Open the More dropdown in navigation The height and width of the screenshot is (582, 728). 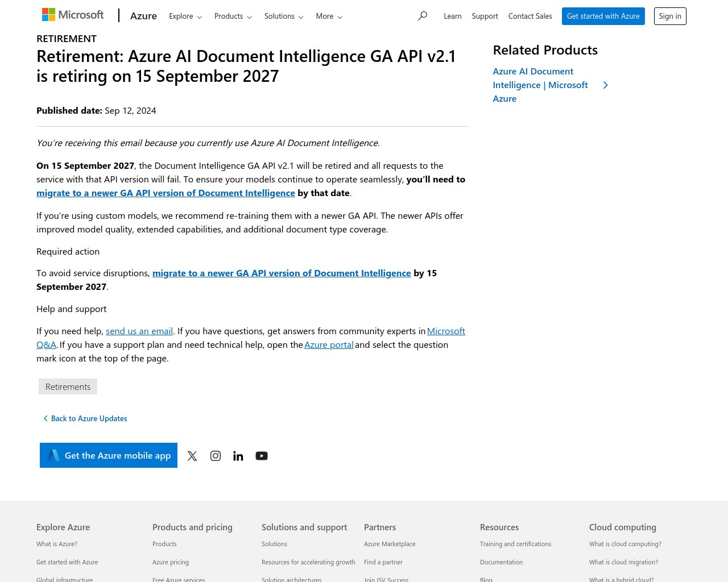coord(329,16)
